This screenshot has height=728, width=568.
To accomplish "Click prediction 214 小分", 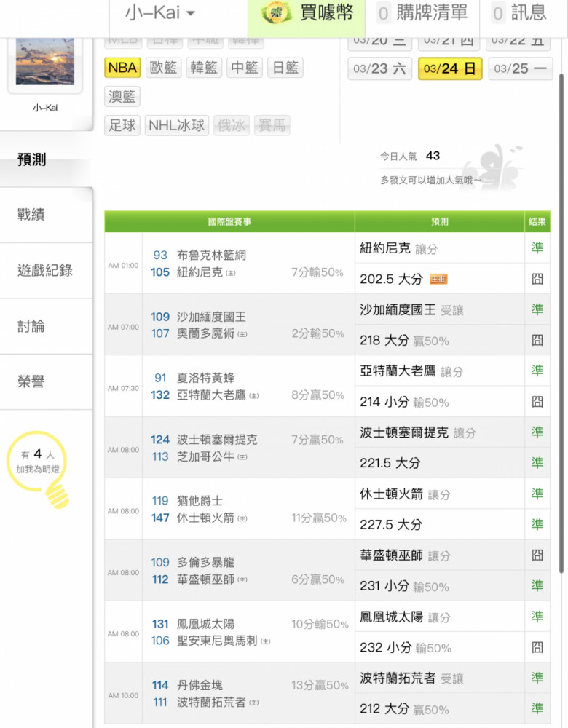I will pos(384,402).
